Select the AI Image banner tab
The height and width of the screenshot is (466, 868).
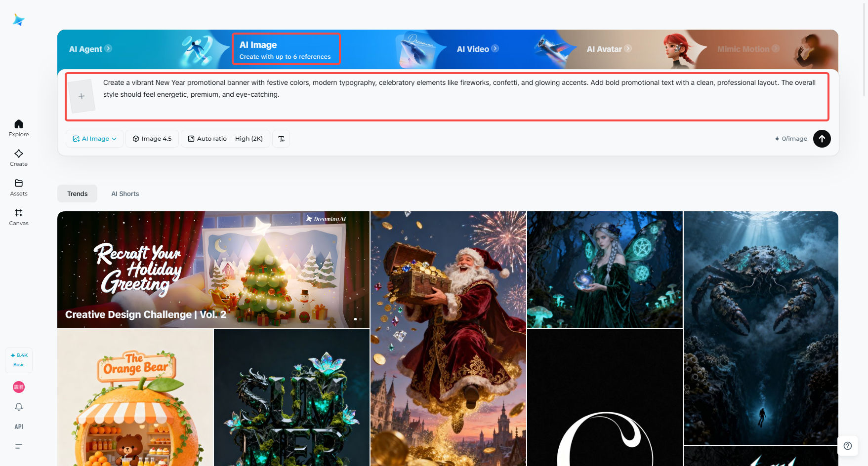[x=286, y=49]
